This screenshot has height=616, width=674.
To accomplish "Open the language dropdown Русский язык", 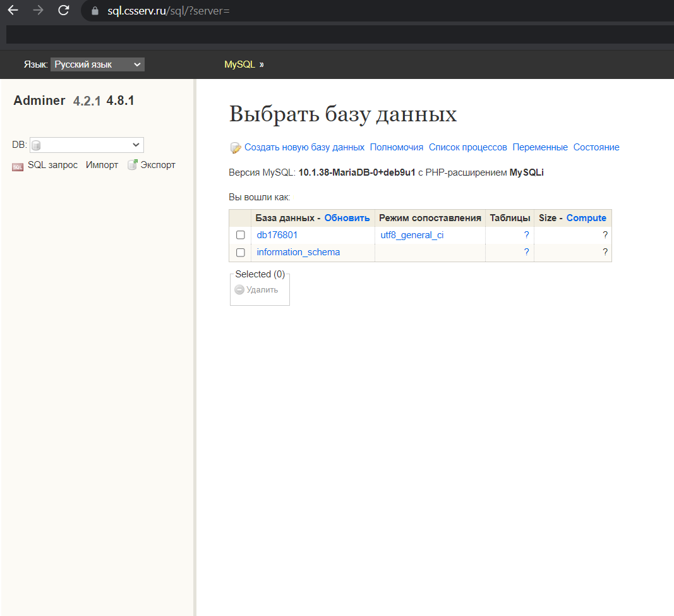I will (97, 64).
